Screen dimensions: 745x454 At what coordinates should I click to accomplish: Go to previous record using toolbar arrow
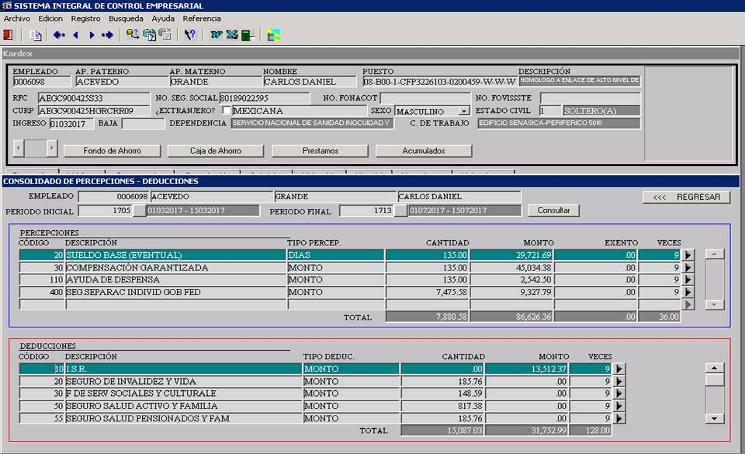click(76, 35)
